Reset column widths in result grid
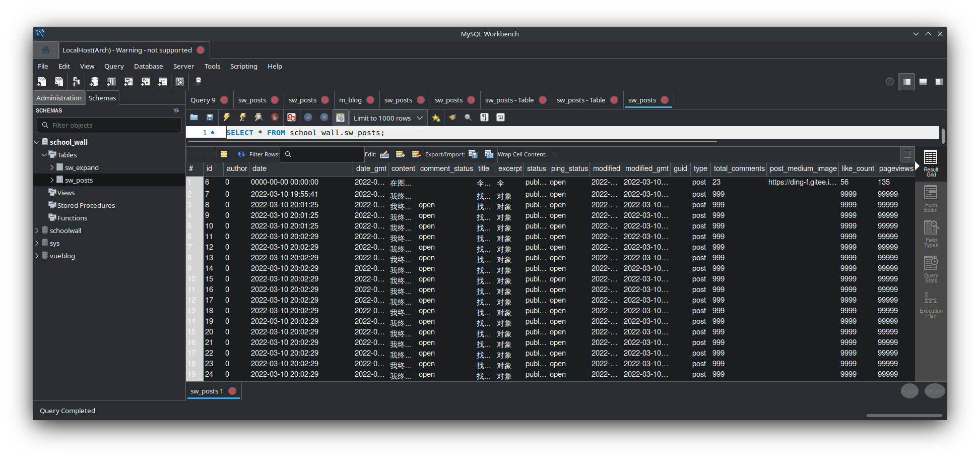This screenshot has width=980, height=459. (224, 154)
